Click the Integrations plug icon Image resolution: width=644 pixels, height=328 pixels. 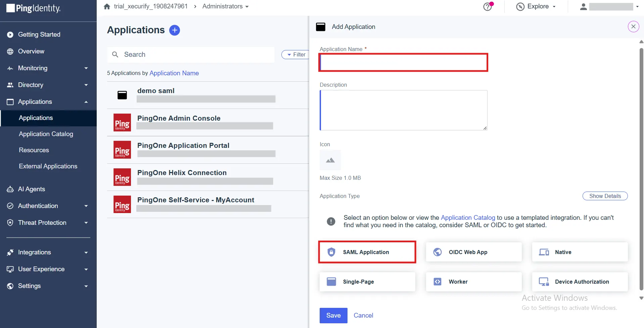10,252
